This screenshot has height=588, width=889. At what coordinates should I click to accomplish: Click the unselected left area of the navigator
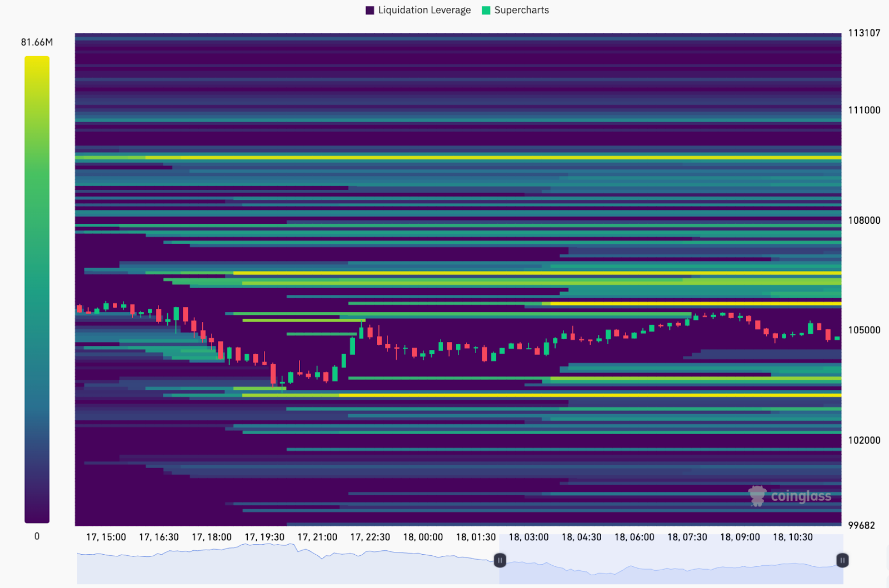click(278, 564)
